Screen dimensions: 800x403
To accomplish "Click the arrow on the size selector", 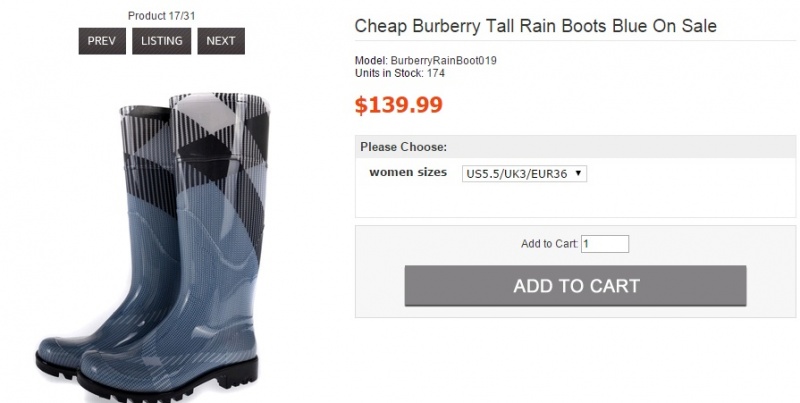I will [579, 174].
